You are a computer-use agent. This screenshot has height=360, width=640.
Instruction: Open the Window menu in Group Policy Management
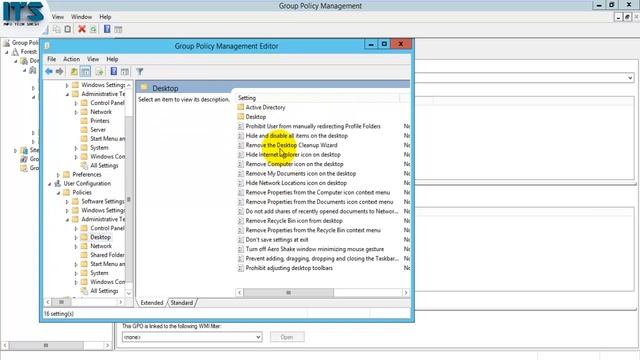point(81,17)
